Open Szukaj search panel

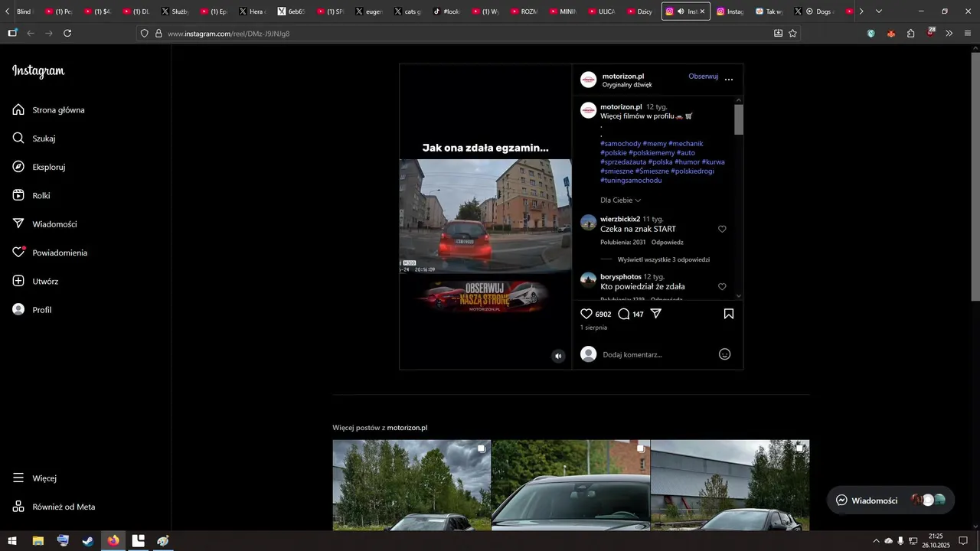pos(34,139)
